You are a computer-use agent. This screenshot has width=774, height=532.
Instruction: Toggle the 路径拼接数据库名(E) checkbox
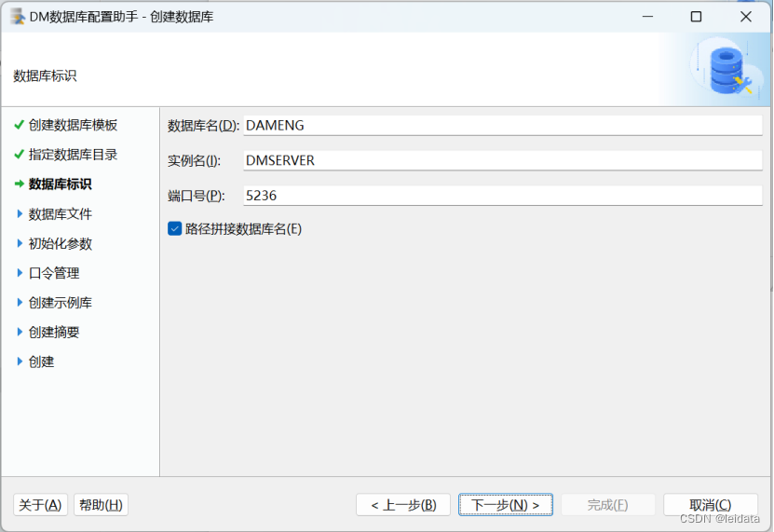click(x=175, y=228)
